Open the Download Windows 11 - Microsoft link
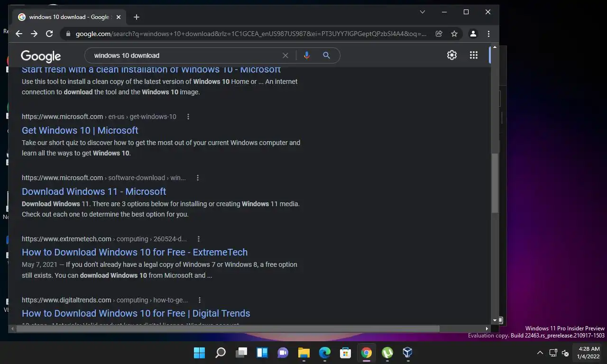This screenshot has width=607, height=364. 94,191
